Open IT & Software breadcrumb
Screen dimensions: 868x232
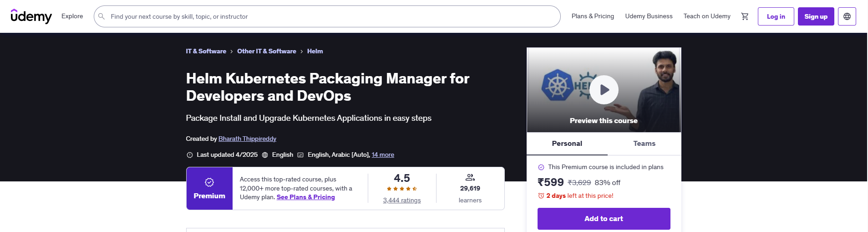[x=206, y=51]
